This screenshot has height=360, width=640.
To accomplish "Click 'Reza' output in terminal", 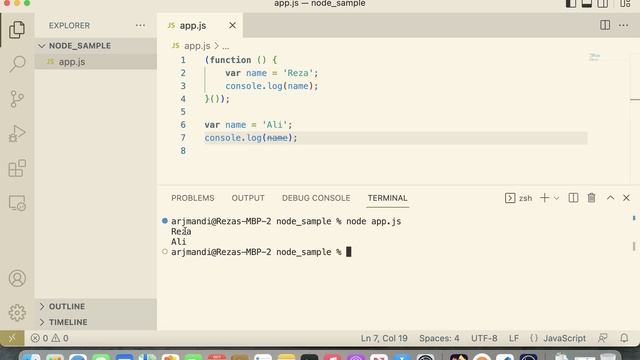I will (181, 231).
